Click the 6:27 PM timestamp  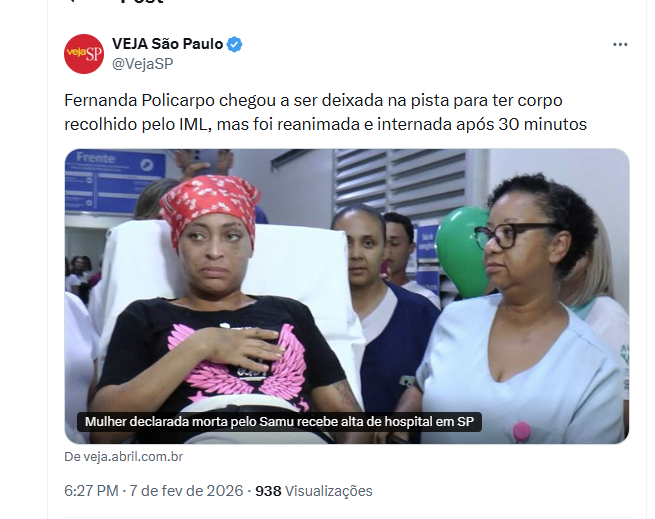pyautogui.click(x=91, y=491)
